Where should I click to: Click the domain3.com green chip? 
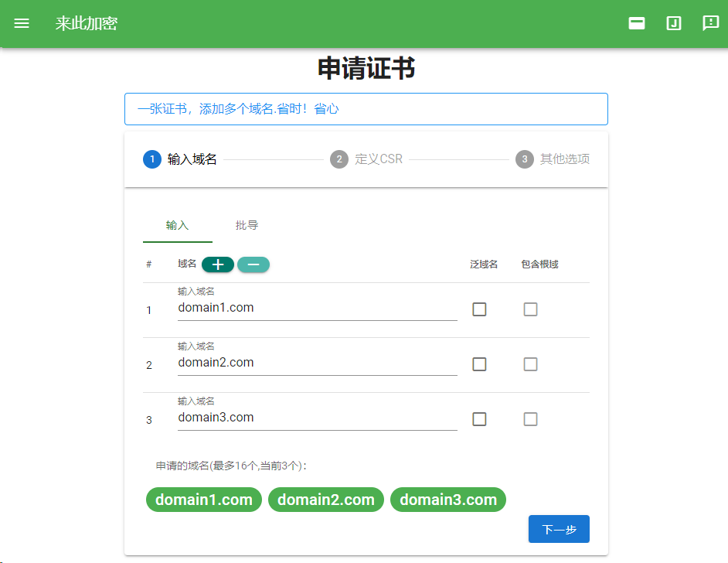(x=448, y=500)
